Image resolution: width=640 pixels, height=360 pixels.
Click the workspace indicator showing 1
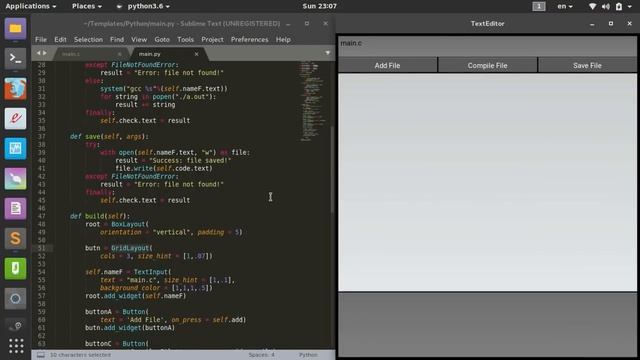pyautogui.click(x=539, y=6)
